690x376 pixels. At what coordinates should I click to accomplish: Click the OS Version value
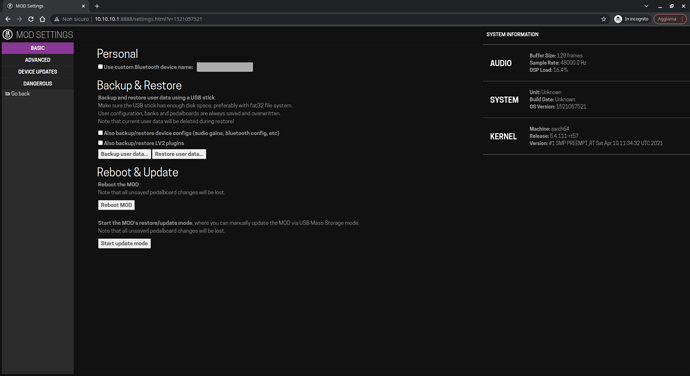pyautogui.click(x=571, y=107)
